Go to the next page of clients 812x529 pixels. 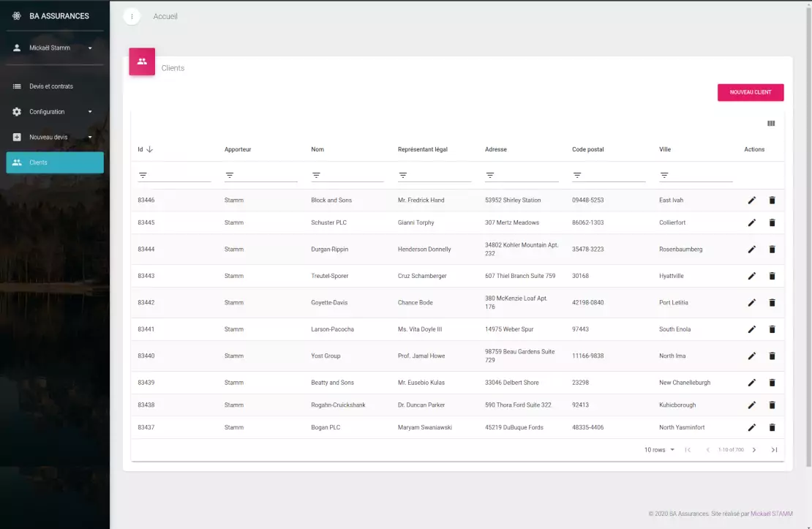tap(753, 449)
